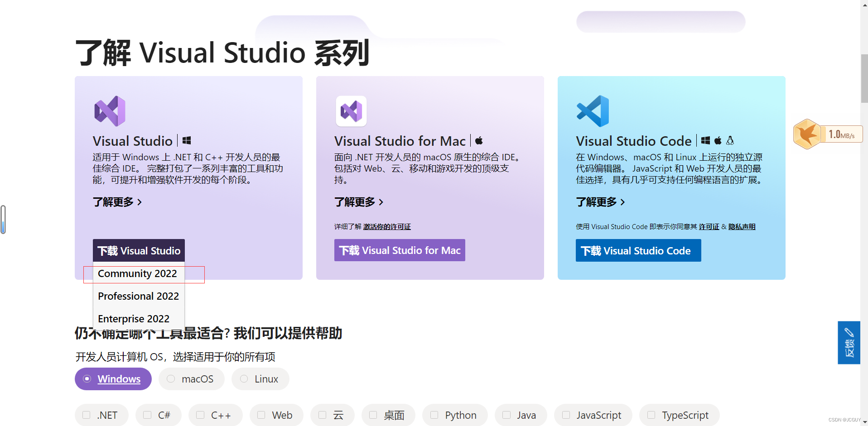This screenshot has width=868, height=426.
Task: Choose Professional 2022 from the download menu
Action: 139,296
